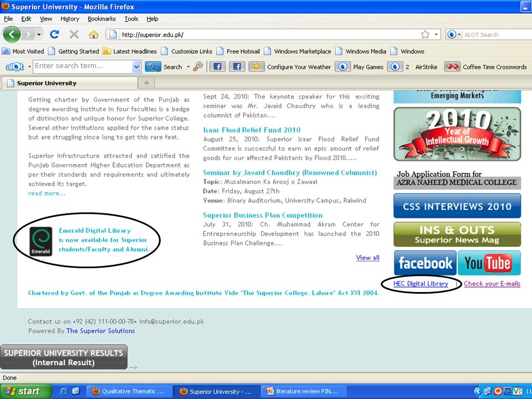The height and width of the screenshot is (399, 532).
Task: Click the 2010 Year of Intellectual Growth banner
Action: point(457,134)
